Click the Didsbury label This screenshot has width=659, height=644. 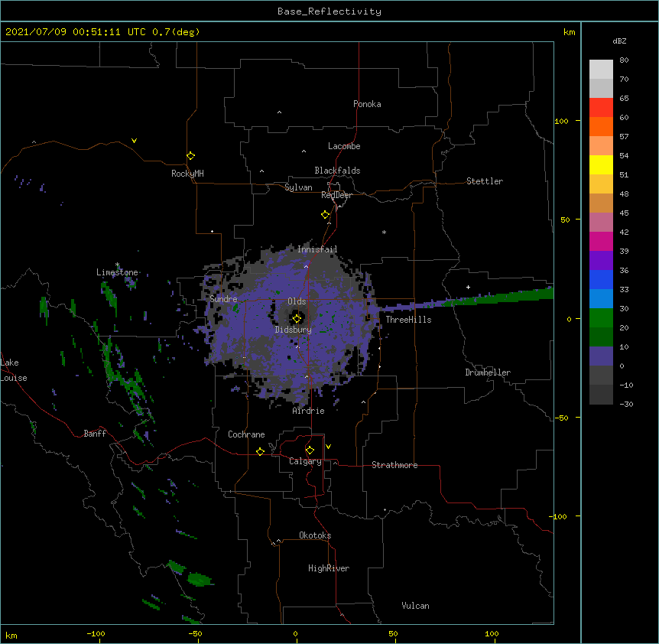tap(294, 330)
